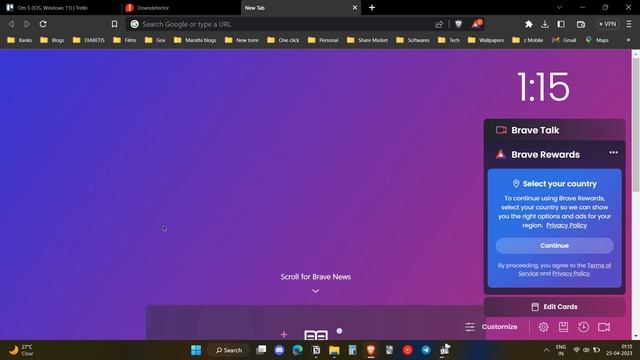Open the Marathi blogs bookmark folder
Screen dimensions: 640x360
pos(195,40)
